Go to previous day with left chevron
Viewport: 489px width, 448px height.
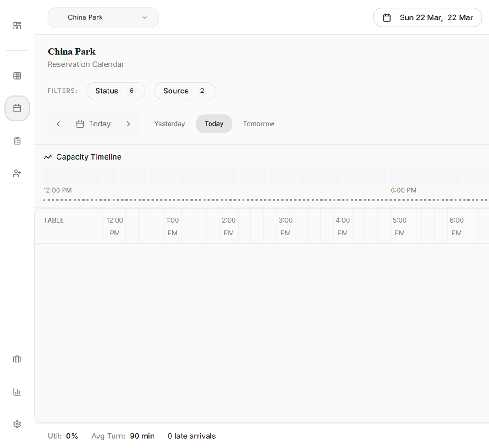click(x=59, y=124)
